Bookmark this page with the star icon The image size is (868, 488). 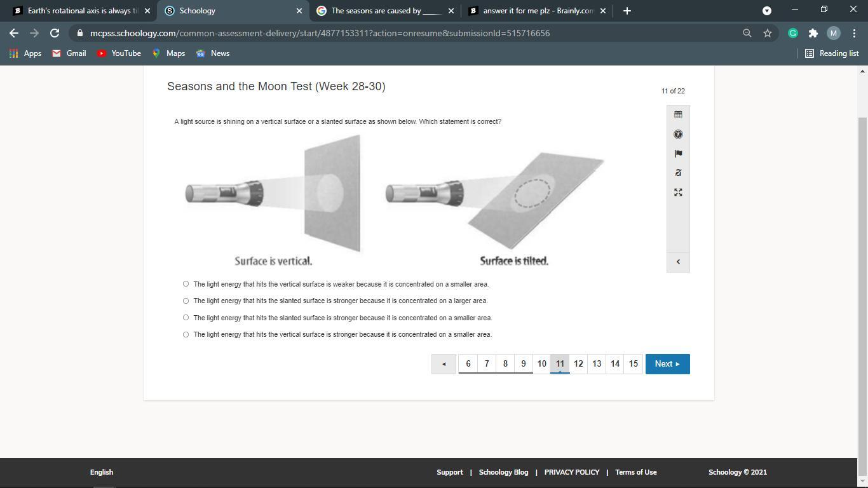768,33
